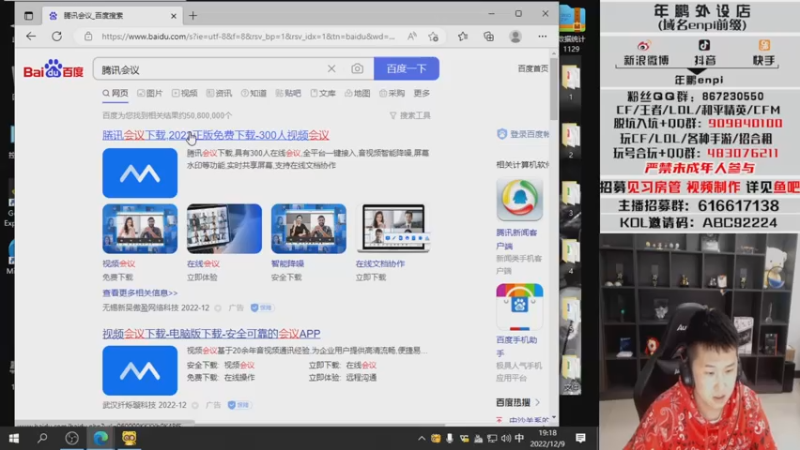Open the 在线会议 link under the second thumbnail

tap(203, 264)
